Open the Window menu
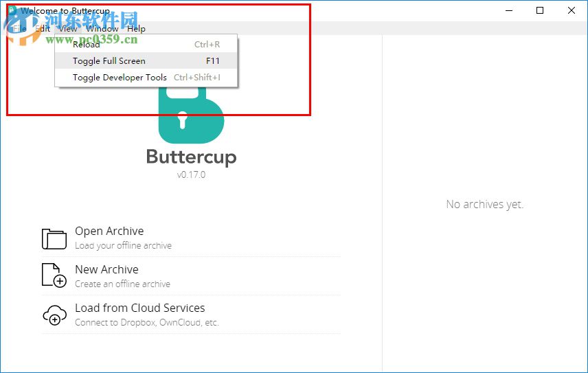This screenshot has height=373, width=588. (102, 28)
